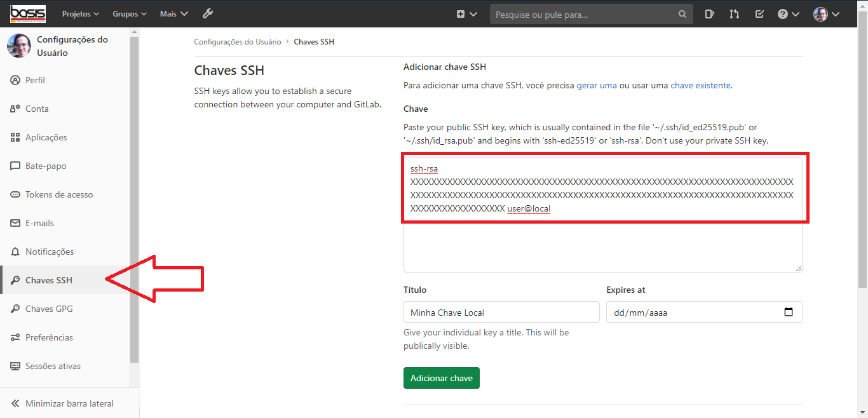The width and height of the screenshot is (868, 418).
Task: Open Sessões ativas settings
Action: click(53, 366)
